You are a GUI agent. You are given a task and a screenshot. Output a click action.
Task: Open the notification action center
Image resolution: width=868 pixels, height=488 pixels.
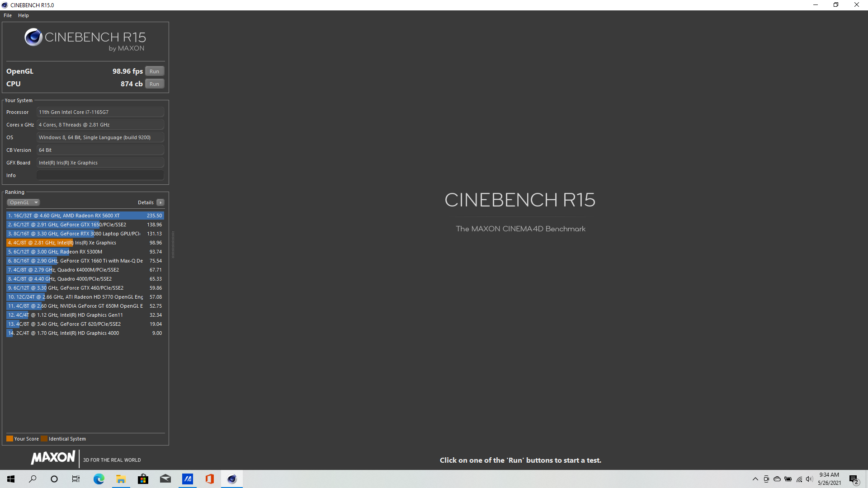[854, 479]
